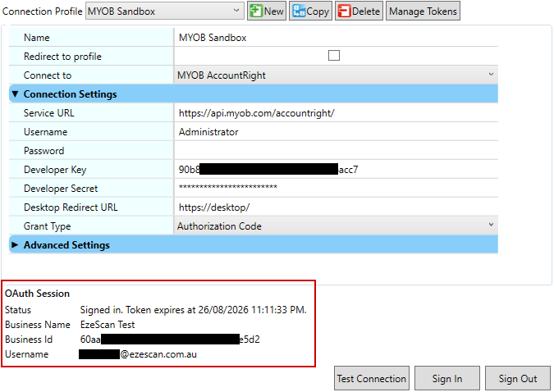This screenshot has width=554, height=392.
Task: Click the Connect to label
Action: (x=48, y=75)
